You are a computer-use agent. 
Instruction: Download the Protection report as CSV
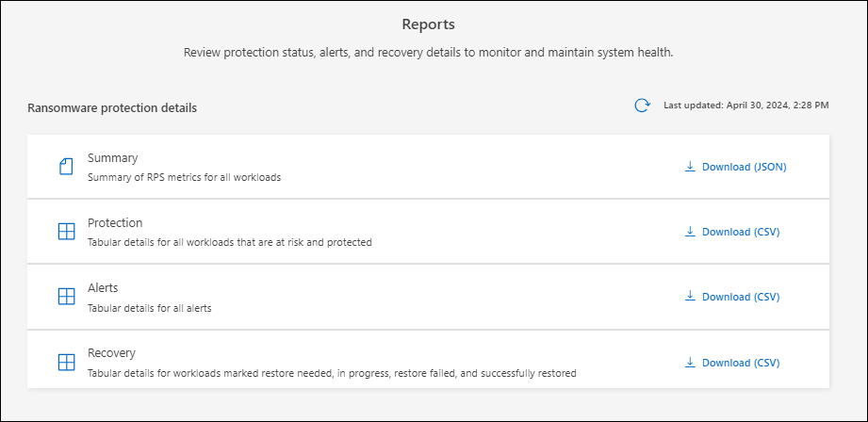click(x=741, y=232)
